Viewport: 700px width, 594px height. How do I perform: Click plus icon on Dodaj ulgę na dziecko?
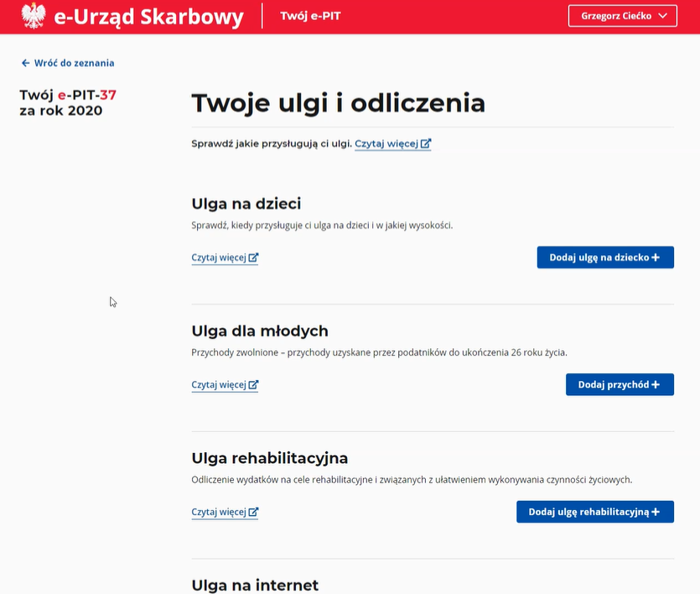[656, 258]
